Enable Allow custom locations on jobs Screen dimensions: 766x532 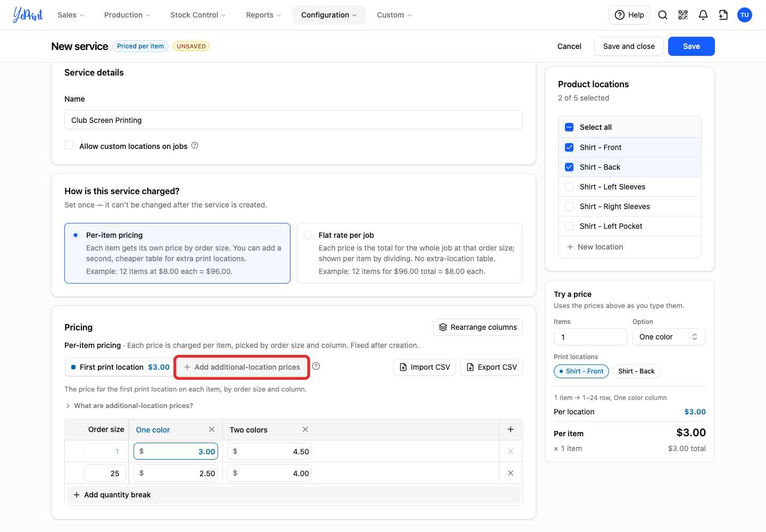coord(69,145)
